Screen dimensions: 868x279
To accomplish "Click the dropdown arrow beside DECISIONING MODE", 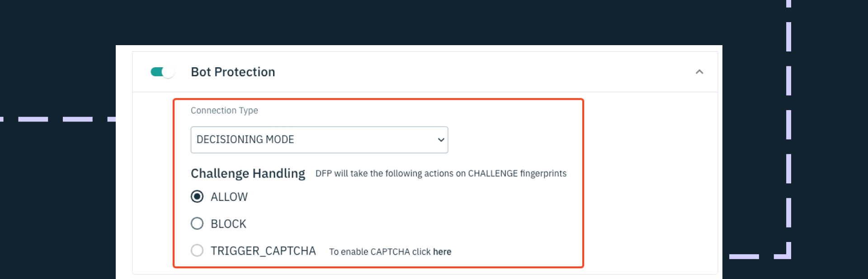I will click(x=441, y=140).
